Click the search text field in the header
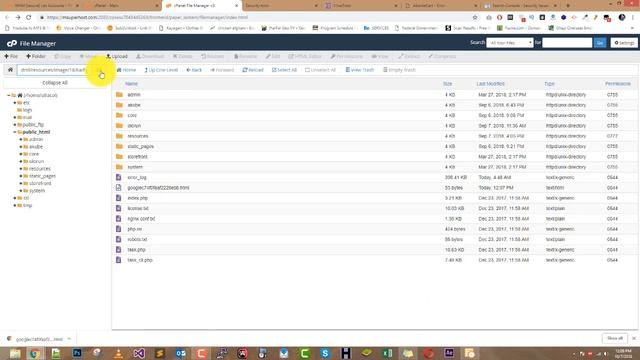 567,43
